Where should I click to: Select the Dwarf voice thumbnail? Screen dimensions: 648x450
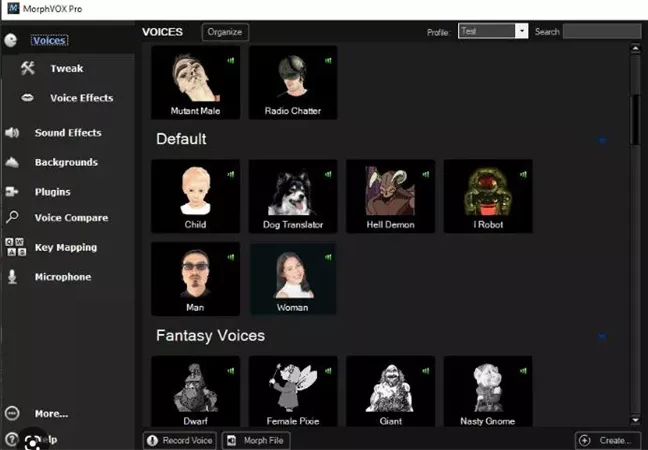tap(195, 391)
